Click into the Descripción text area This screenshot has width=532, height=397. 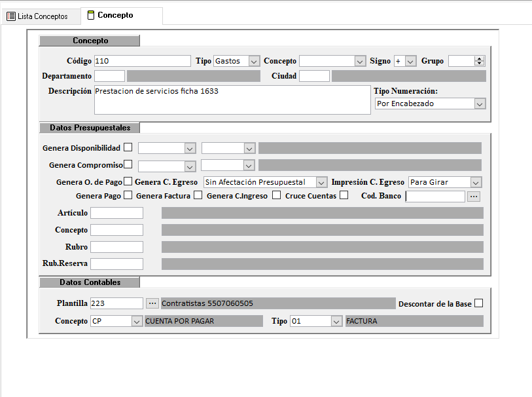point(232,100)
